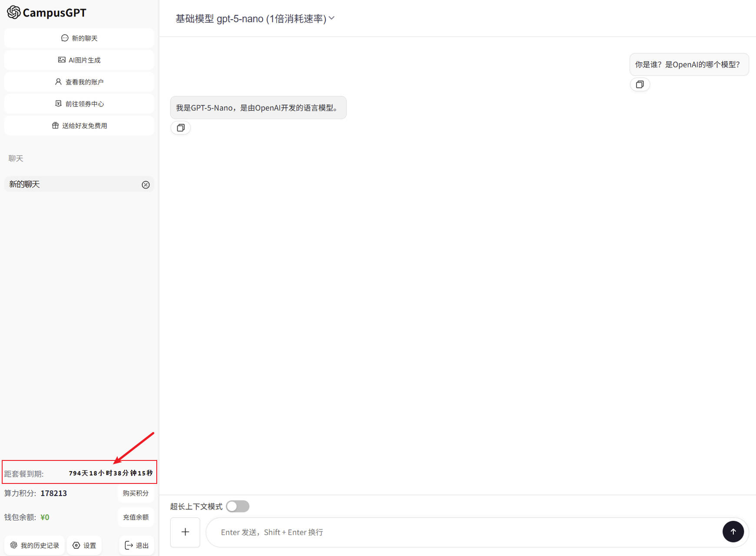Click the 充值余额 recharge button
This screenshot has height=556, width=756.
[135, 517]
